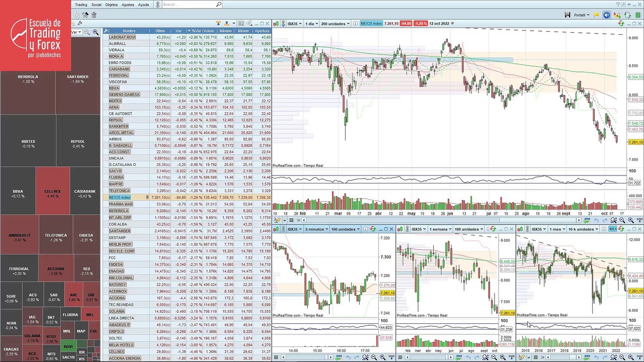The image size is (644, 362).
Task: Toggle the list layout view button
Action: [241, 23]
